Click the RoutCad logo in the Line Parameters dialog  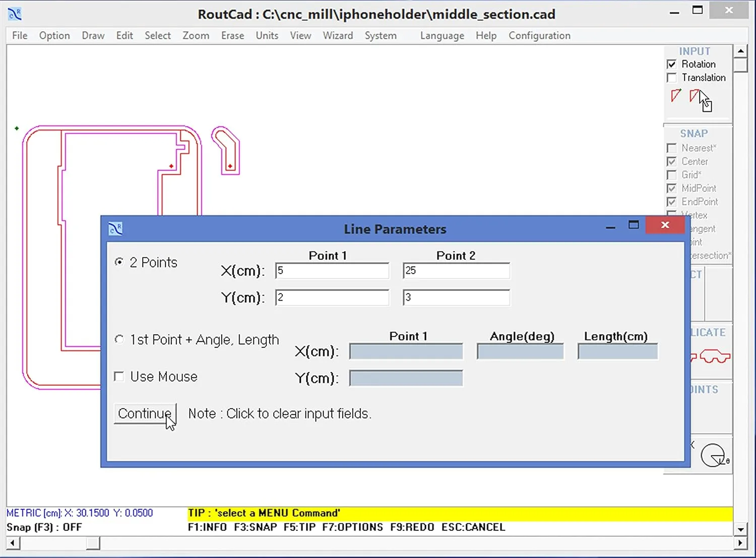click(x=115, y=228)
